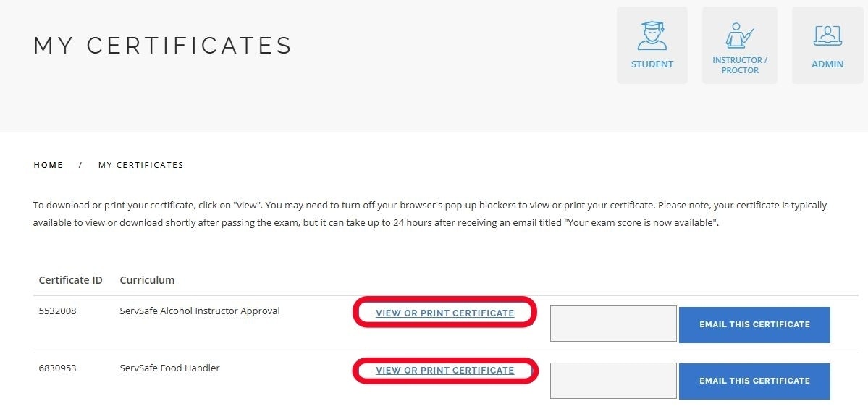Click the Curriculum column header

147,280
